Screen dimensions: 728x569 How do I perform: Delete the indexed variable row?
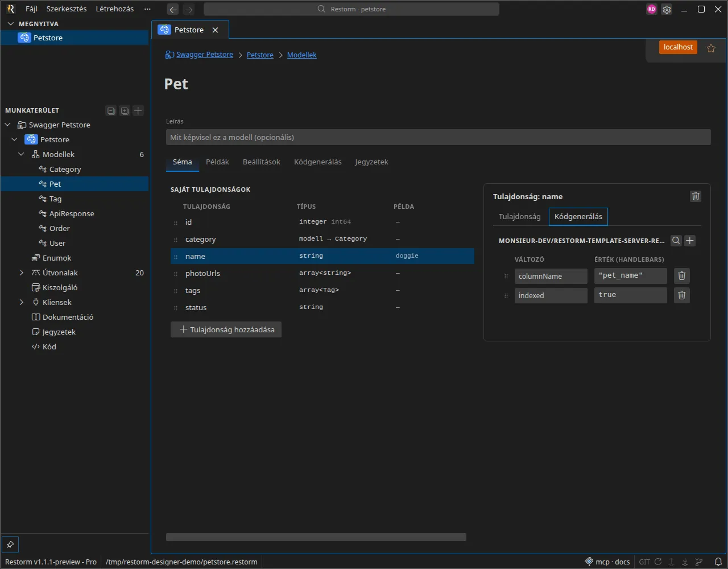682,295
